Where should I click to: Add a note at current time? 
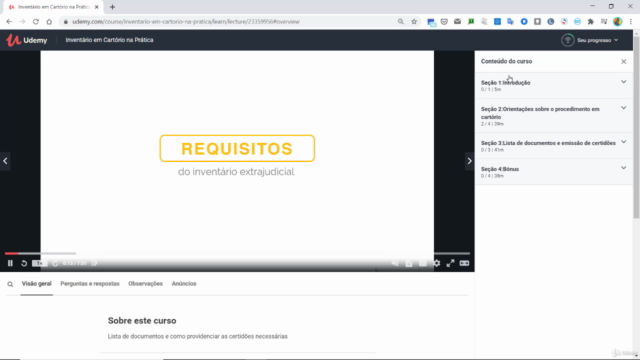94,263
